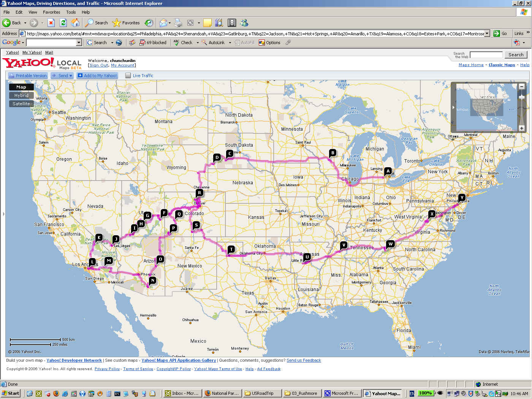Viewport: 532px width, 399px height.
Task: Click Add to My Yahoo! button
Action: point(97,76)
